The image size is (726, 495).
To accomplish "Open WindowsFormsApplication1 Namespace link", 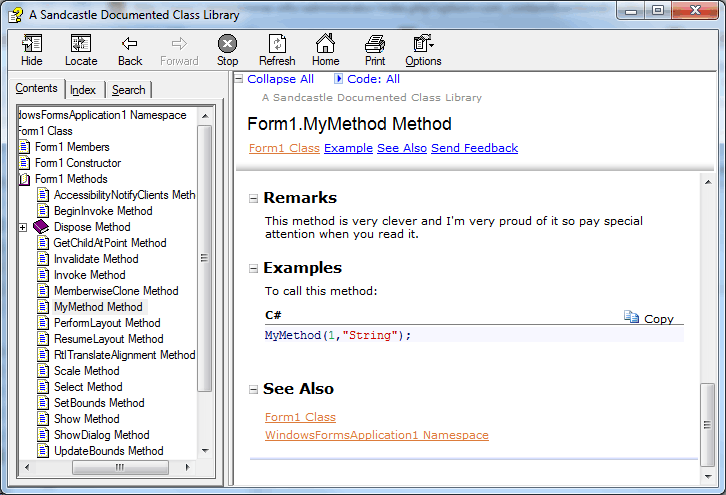I will click(377, 435).
